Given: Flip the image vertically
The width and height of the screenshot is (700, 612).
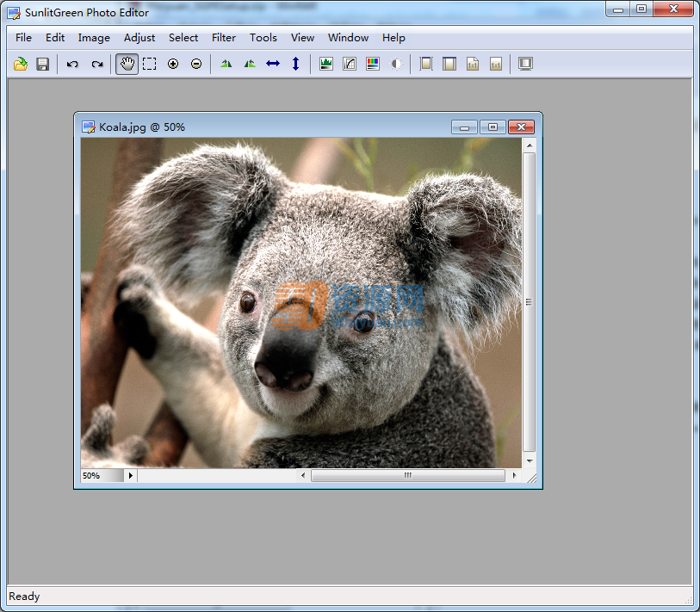Looking at the screenshot, I should pyautogui.click(x=295, y=64).
